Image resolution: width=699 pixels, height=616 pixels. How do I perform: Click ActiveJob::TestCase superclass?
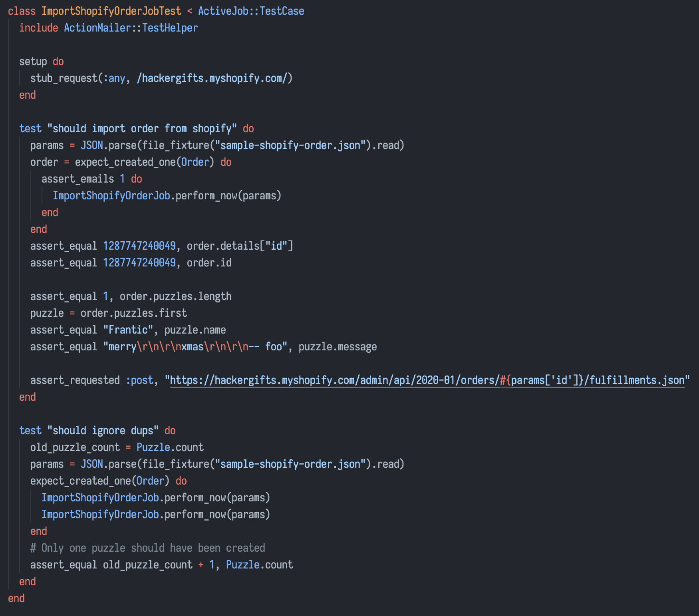pyautogui.click(x=251, y=11)
